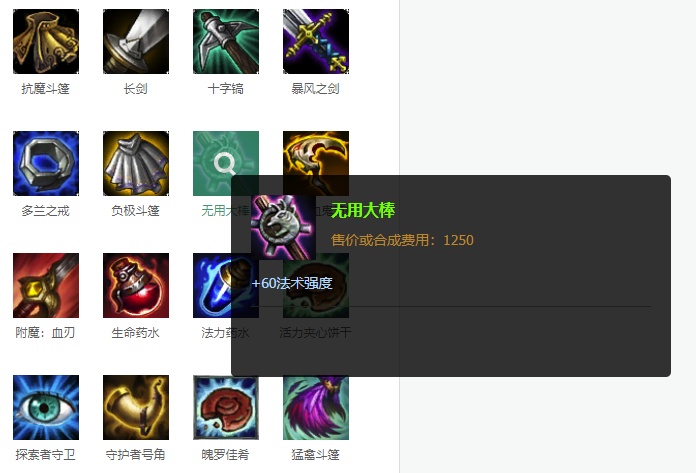
Task: Select the 探索者守卫 text label
Action: 45,455
